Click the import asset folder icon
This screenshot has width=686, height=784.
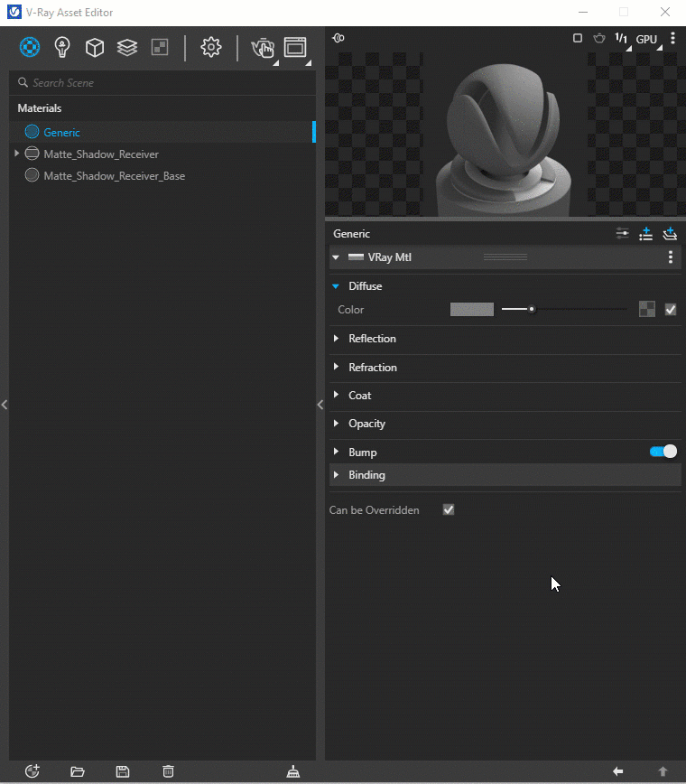coord(78,771)
